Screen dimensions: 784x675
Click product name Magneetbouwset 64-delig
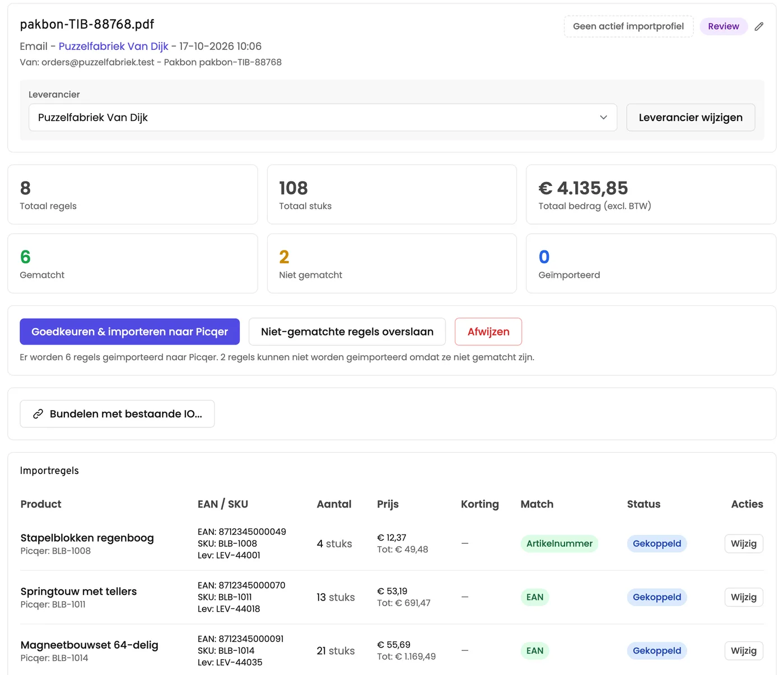(89, 645)
